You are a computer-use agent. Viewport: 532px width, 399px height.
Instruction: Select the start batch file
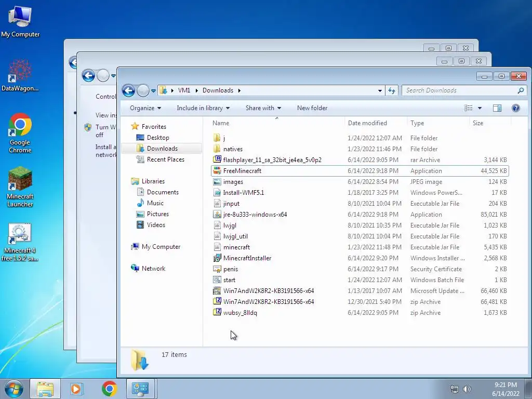click(x=229, y=280)
